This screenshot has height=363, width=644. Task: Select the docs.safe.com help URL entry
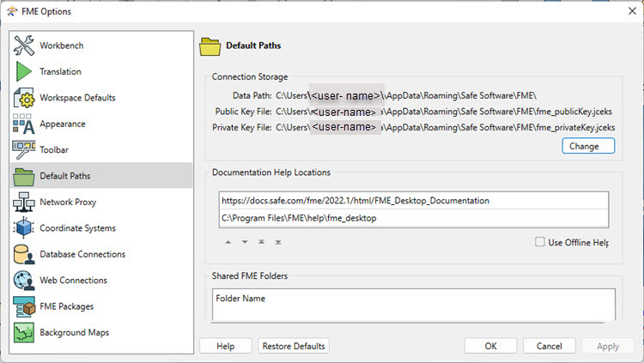[414, 201]
